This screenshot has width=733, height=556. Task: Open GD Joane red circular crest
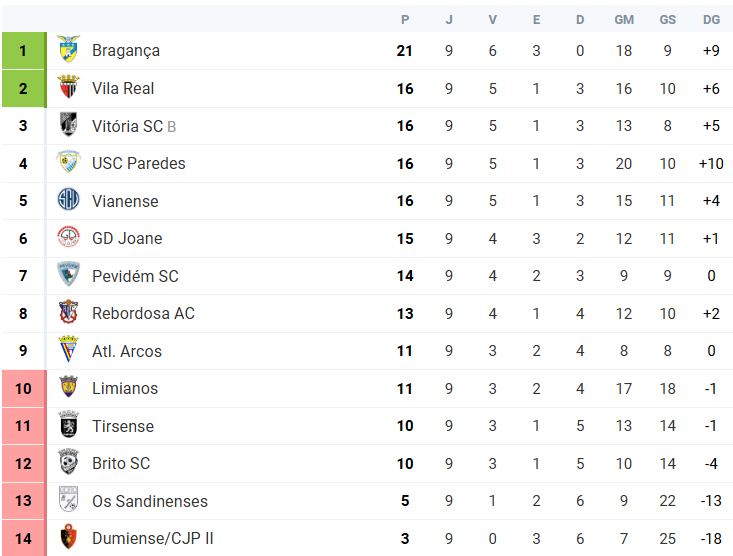point(68,237)
